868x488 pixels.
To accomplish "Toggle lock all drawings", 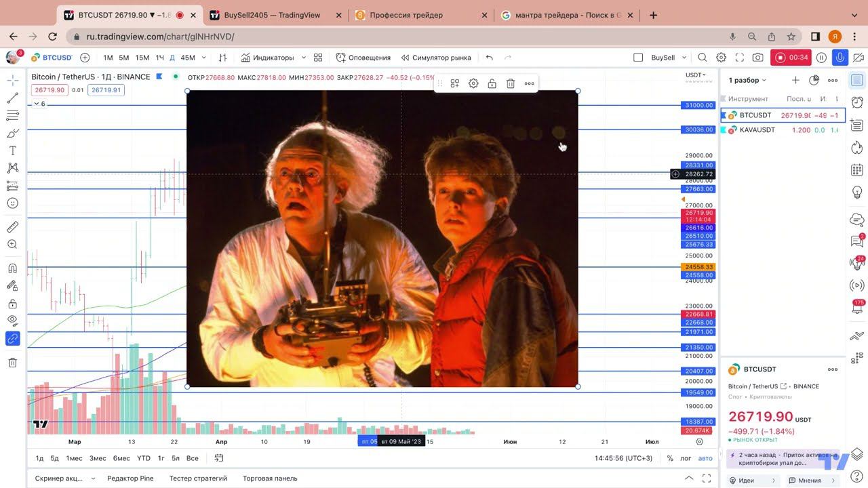I will tap(12, 304).
